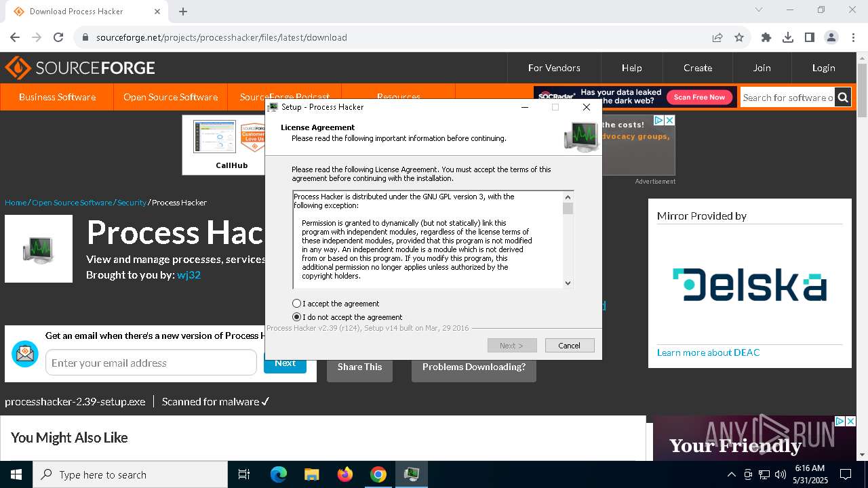Open the tab search dropdown chevron

click(x=759, y=9)
